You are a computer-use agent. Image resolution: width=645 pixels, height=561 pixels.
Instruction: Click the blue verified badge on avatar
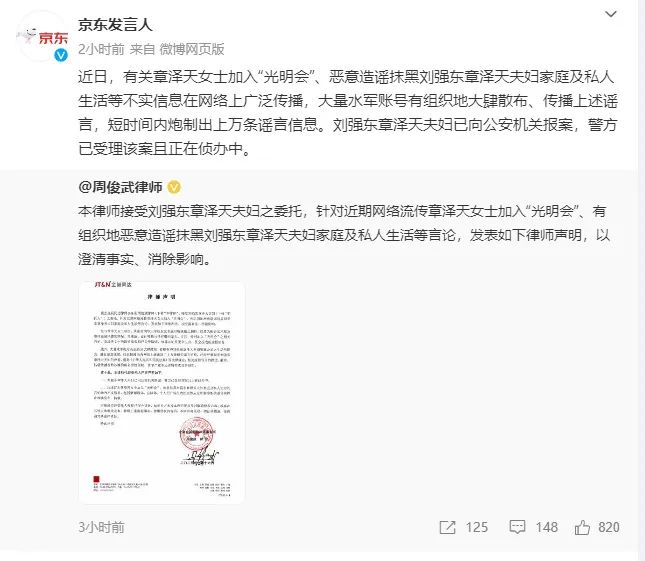click(61, 55)
